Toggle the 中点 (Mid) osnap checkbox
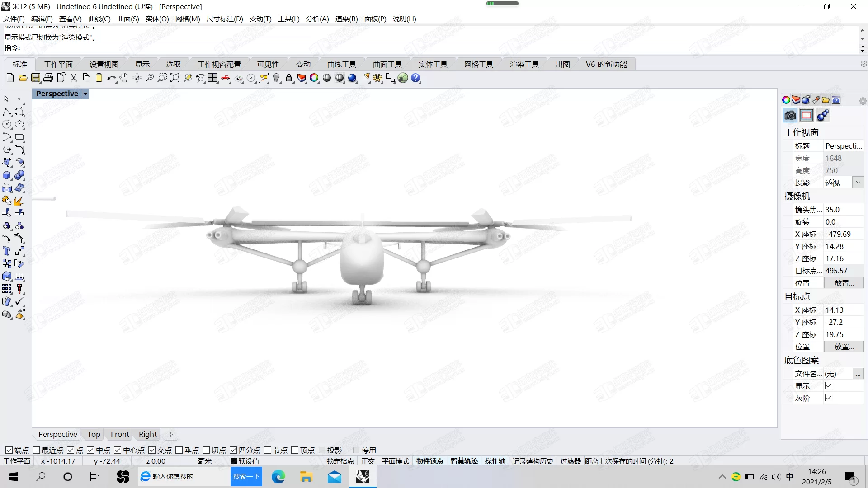Image resolution: width=868 pixels, height=488 pixels. click(x=90, y=450)
